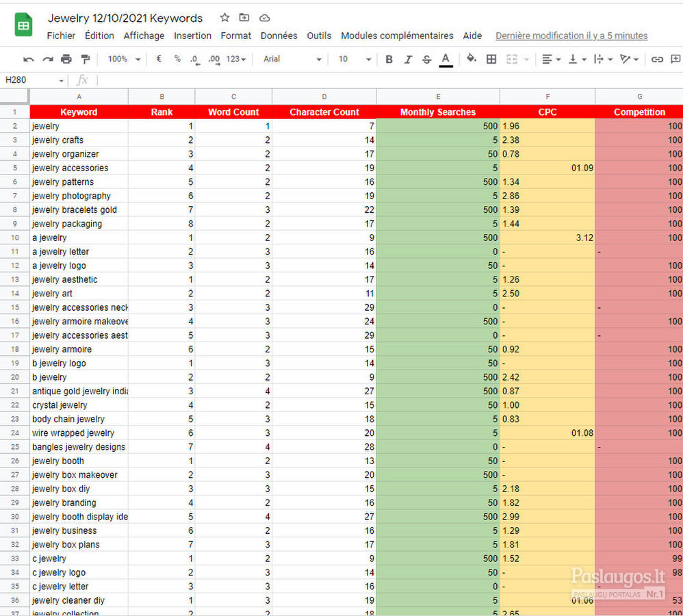Insert a comment
683x616 pixels.
pyautogui.click(x=675, y=59)
